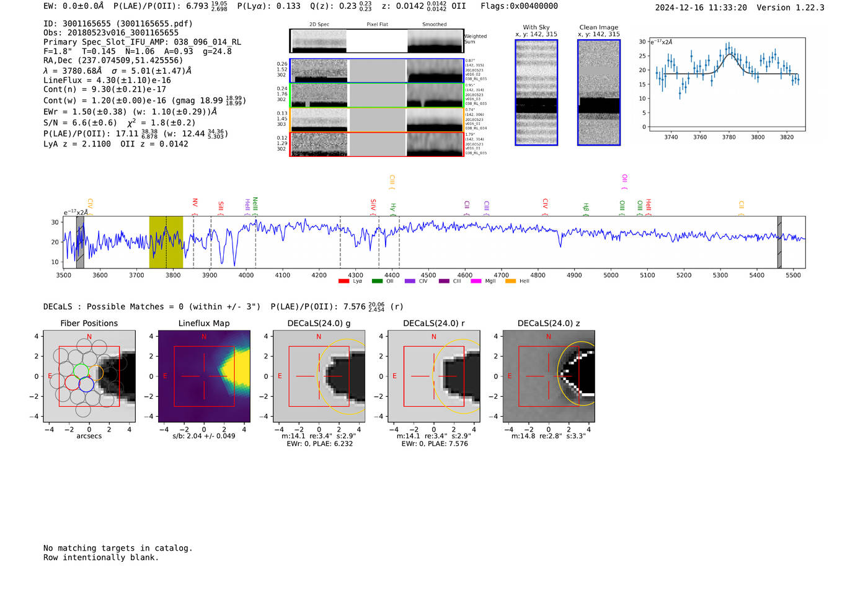This screenshot has height=591, width=868.
Task: Click the Flags:0x00400000 text
Action: (x=520, y=6)
